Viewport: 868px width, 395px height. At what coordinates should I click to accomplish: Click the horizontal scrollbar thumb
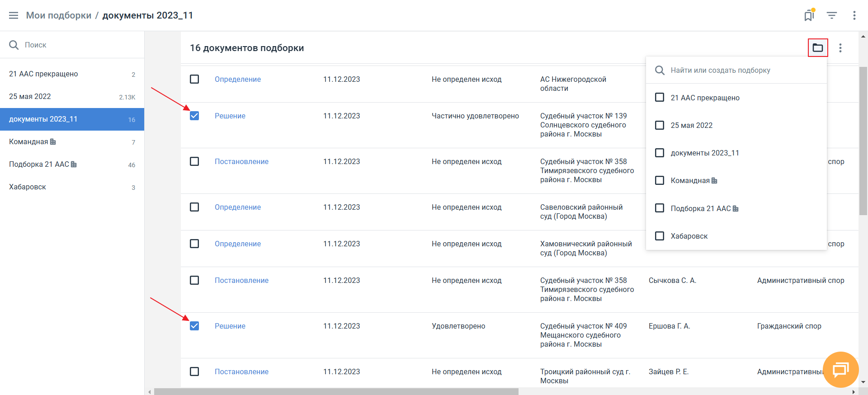click(x=336, y=391)
